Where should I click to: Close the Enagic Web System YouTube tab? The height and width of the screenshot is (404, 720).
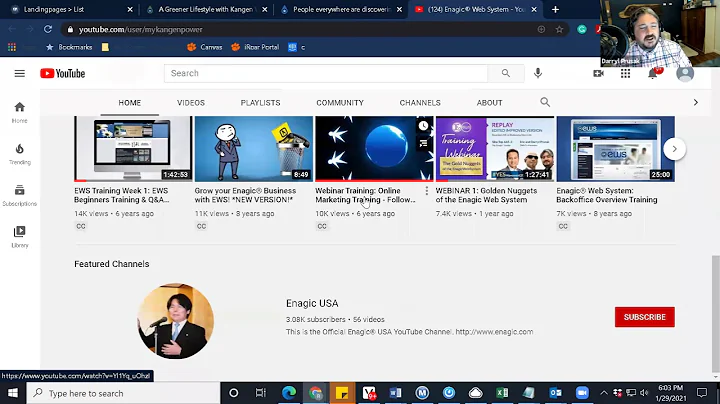534,9
